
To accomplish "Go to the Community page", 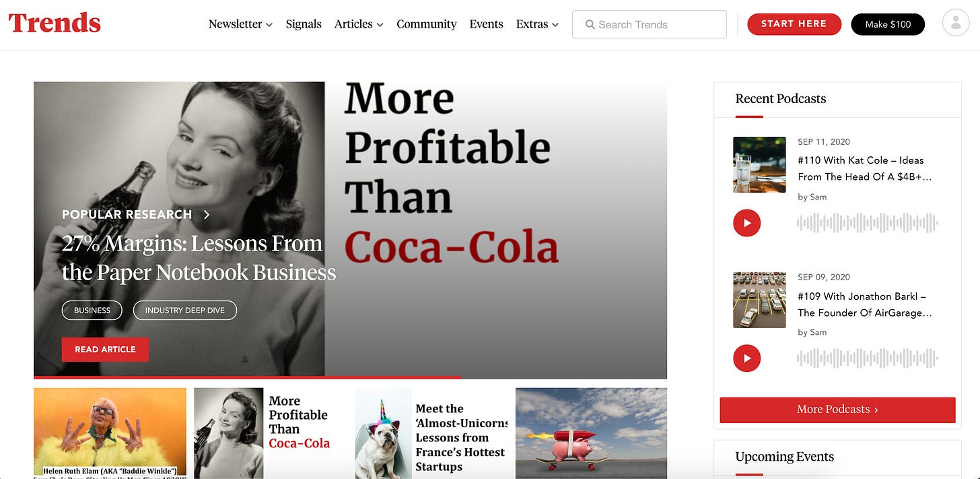I will (426, 24).
